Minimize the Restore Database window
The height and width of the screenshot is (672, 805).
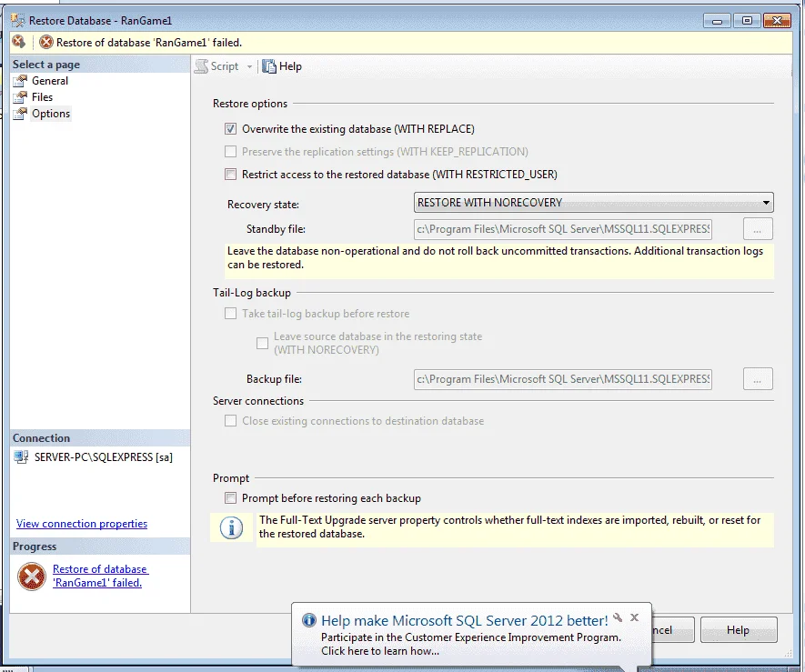[717, 21]
